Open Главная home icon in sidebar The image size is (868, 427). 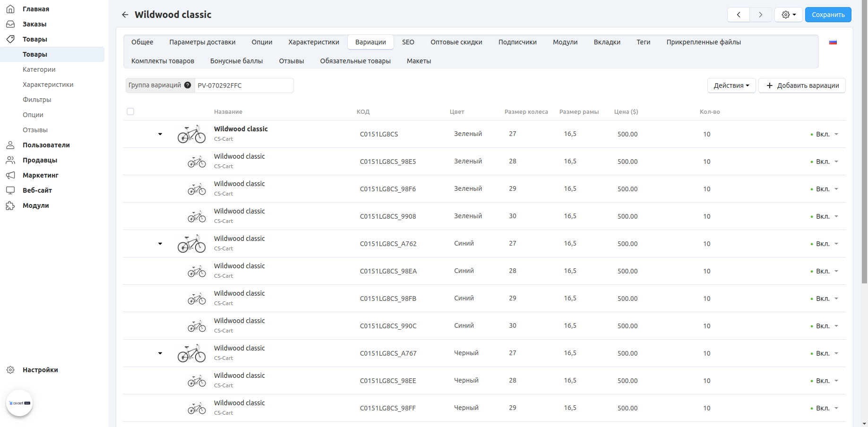(10, 9)
